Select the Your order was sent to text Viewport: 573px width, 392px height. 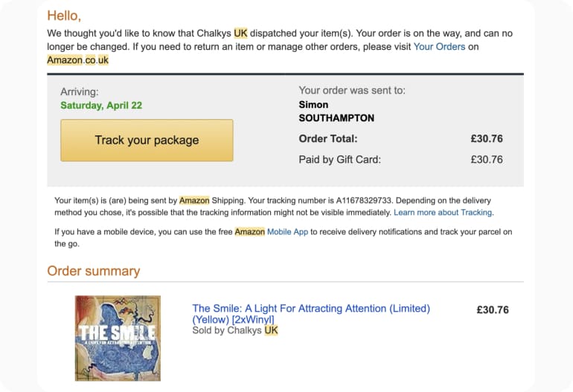click(x=352, y=91)
